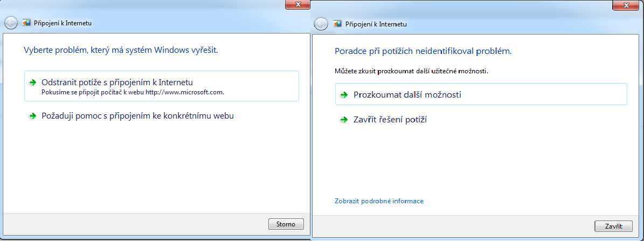The width and height of the screenshot is (644, 241).
Task: Select "Prozkoumat další možnosti" option
Action: click(481, 94)
